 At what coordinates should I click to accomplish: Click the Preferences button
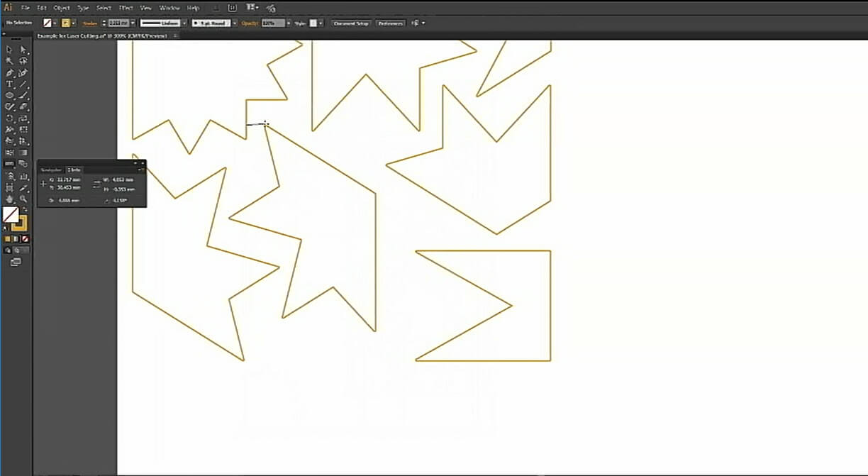(390, 23)
